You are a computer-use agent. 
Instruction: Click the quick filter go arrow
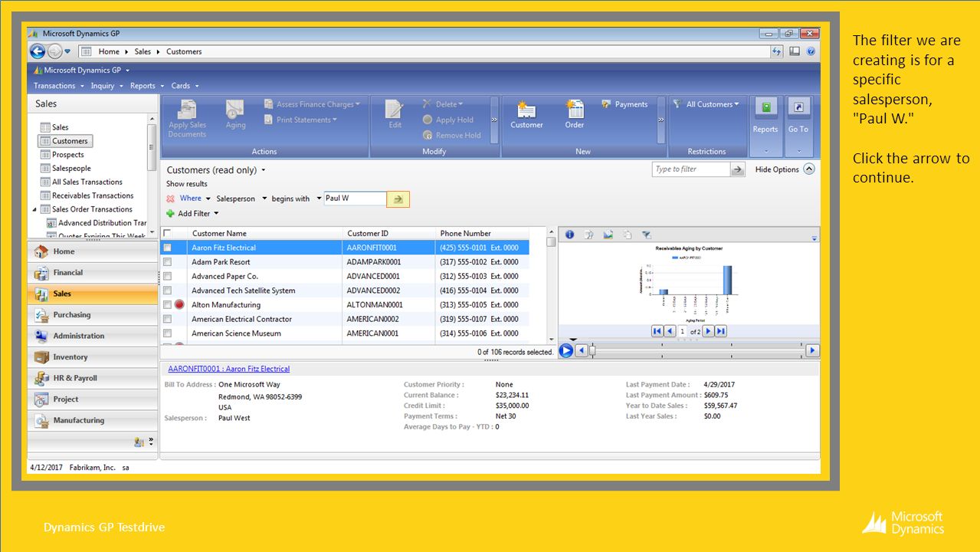point(738,169)
